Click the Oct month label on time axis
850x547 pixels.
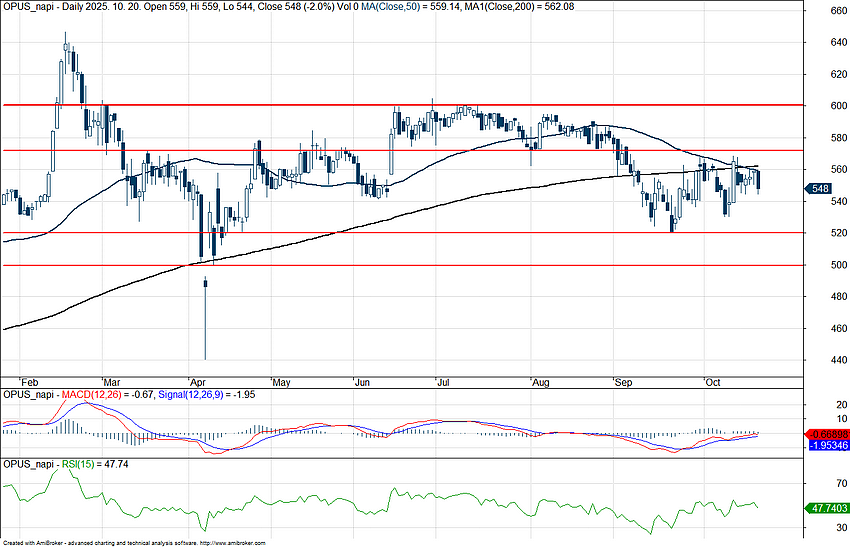point(713,382)
